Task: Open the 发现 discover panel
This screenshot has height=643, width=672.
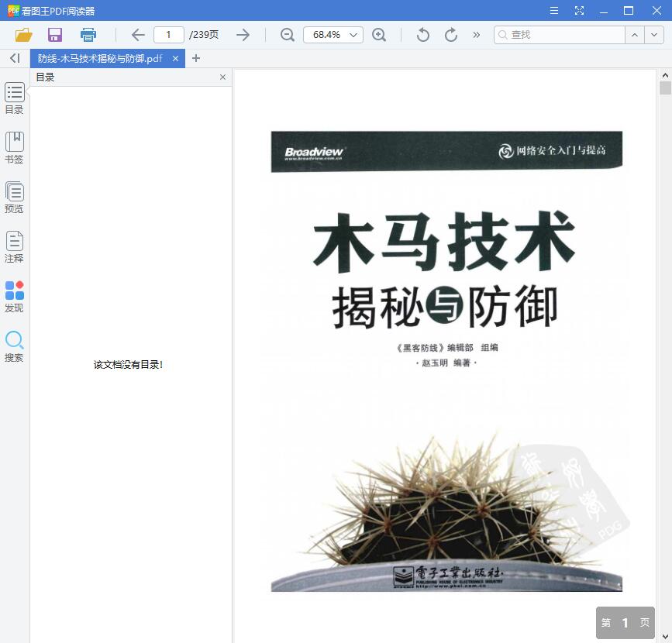Action: [14, 297]
